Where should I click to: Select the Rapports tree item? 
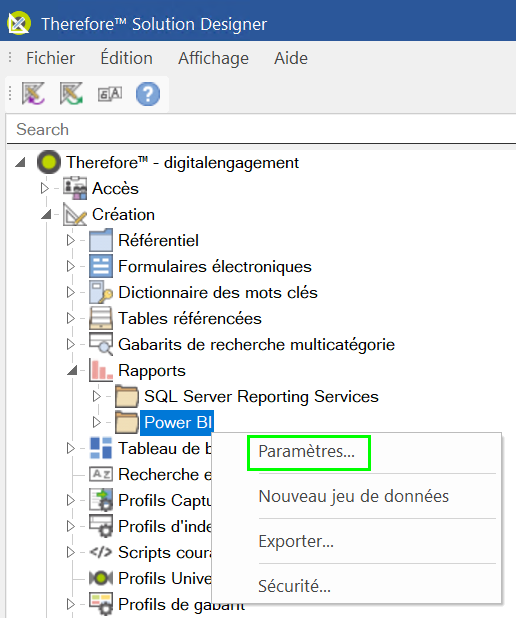point(152,371)
